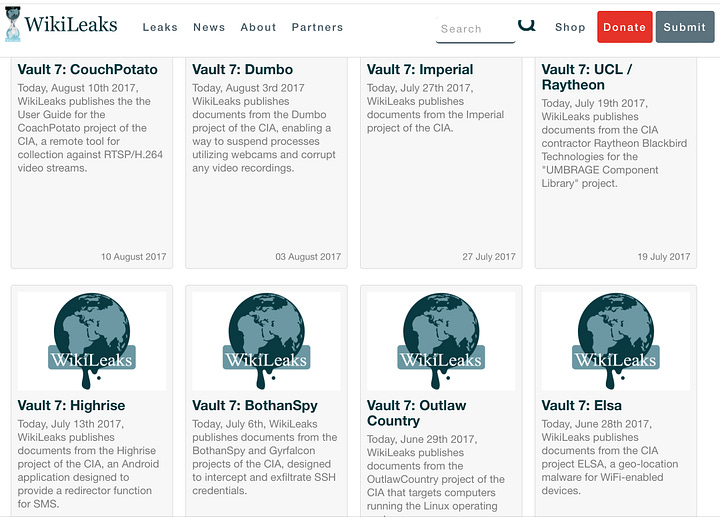Click the WikiLeaks wordmark in the header
The width and height of the screenshot is (720, 517).
[x=71, y=24]
